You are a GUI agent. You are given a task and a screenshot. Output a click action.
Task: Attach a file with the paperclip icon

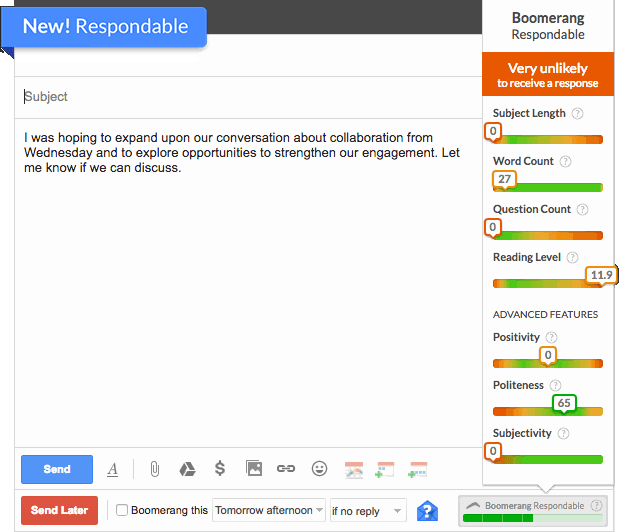pos(155,469)
